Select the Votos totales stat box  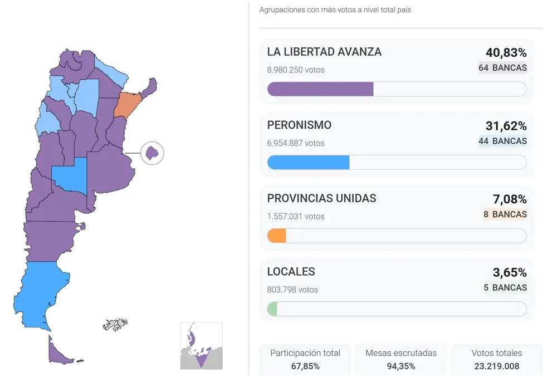click(497, 359)
